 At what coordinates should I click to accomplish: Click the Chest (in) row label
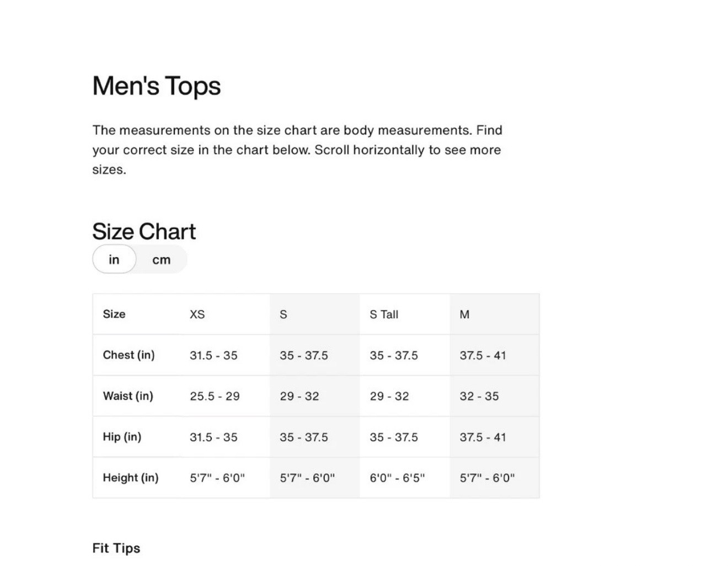pyautogui.click(x=129, y=355)
